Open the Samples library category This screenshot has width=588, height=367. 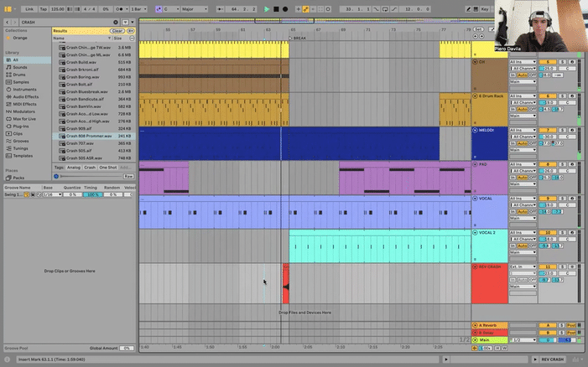tap(21, 82)
